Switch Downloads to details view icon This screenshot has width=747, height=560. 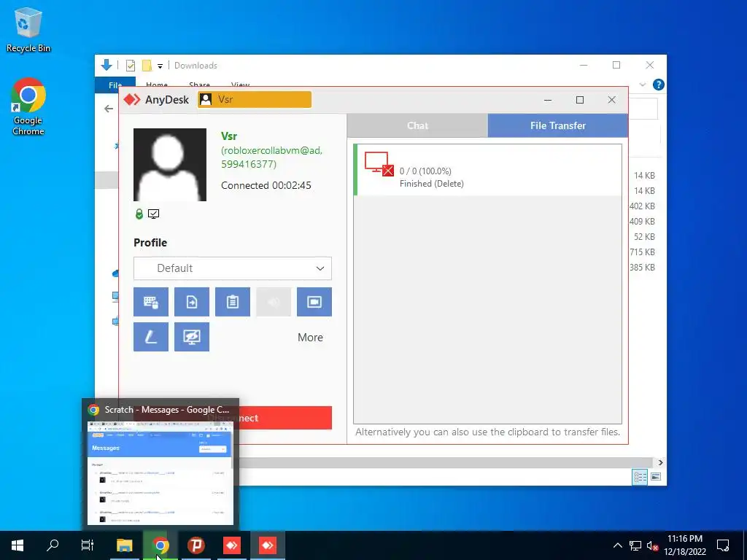[x=640, y=477]
